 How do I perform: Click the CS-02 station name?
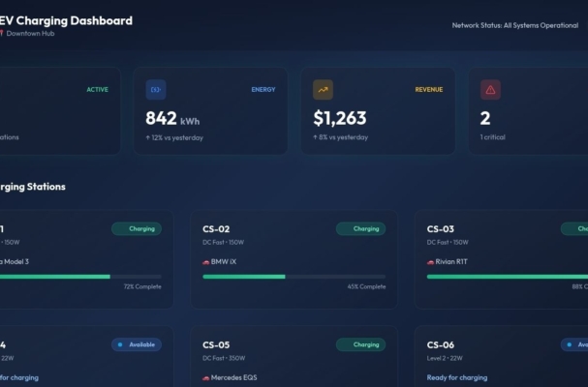point(216,229)
